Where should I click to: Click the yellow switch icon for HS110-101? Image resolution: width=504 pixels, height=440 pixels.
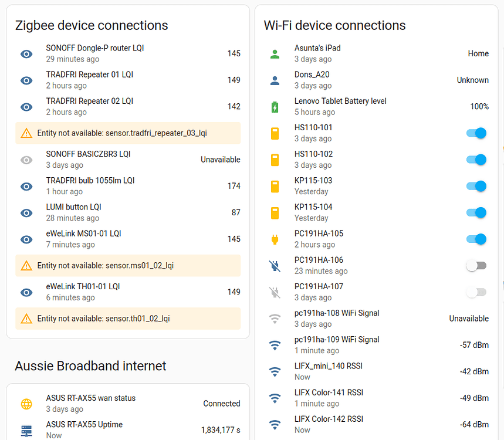pos(275,133)
